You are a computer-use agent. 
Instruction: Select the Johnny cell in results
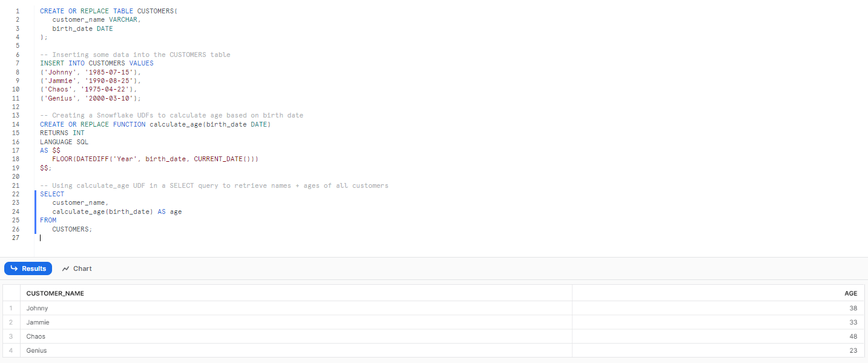37,308
